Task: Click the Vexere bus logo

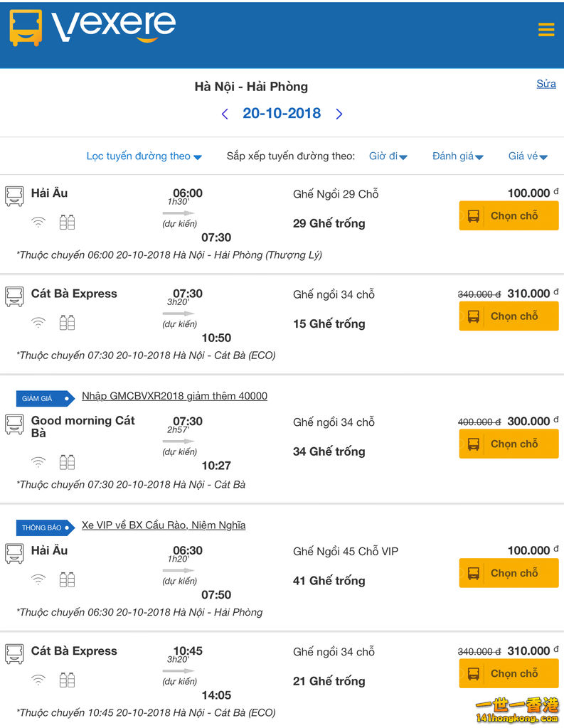Action: pos(26,28)
